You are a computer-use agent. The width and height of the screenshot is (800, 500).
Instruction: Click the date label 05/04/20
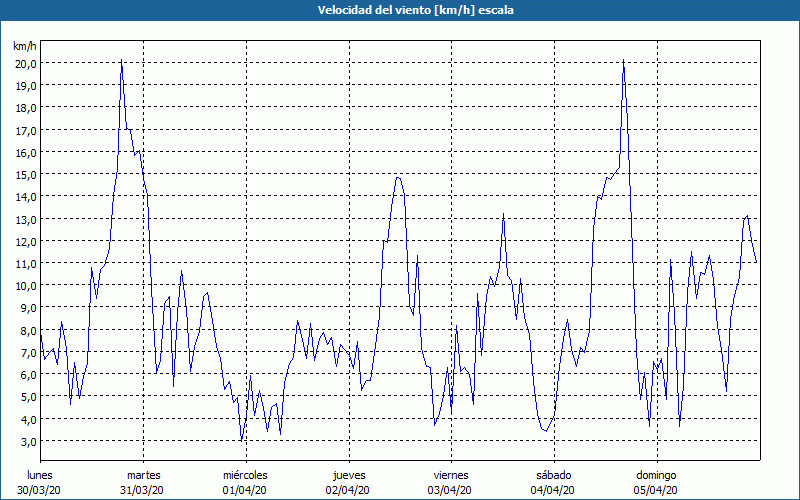pos(656,490)
